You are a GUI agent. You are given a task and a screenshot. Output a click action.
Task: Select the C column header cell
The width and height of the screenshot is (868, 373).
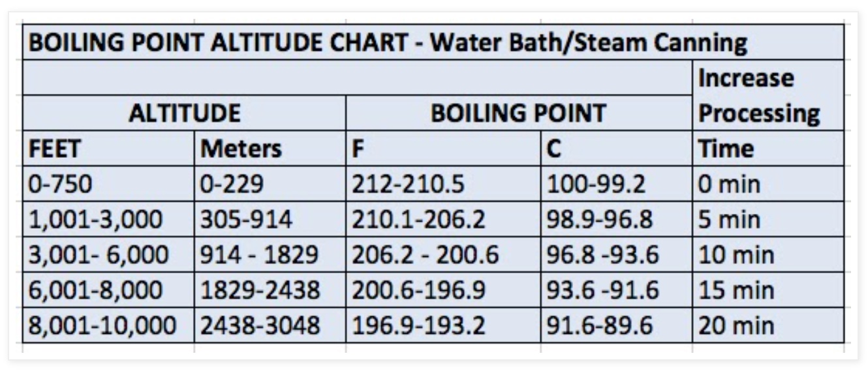click(616, 149)
